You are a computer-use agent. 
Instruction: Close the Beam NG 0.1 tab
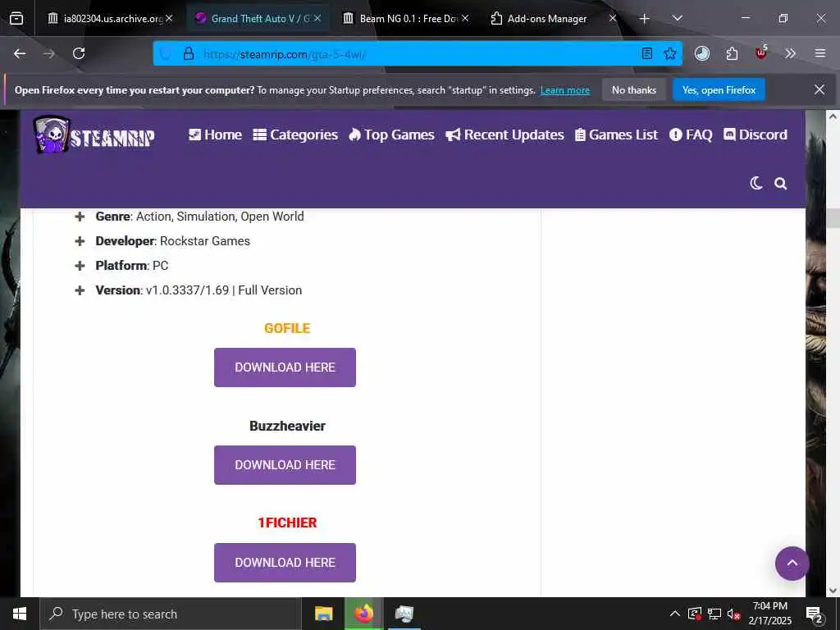465,19
